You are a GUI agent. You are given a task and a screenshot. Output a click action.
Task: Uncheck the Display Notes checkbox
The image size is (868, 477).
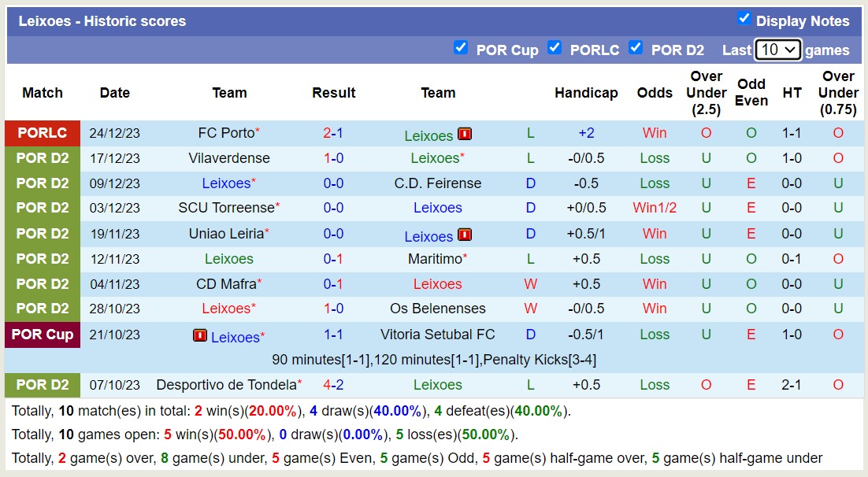click(744, 18)
